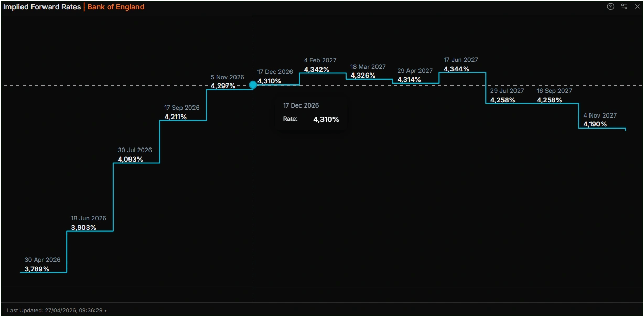
Task: Open the chart settings sliders icon
Action: point(624,7)
